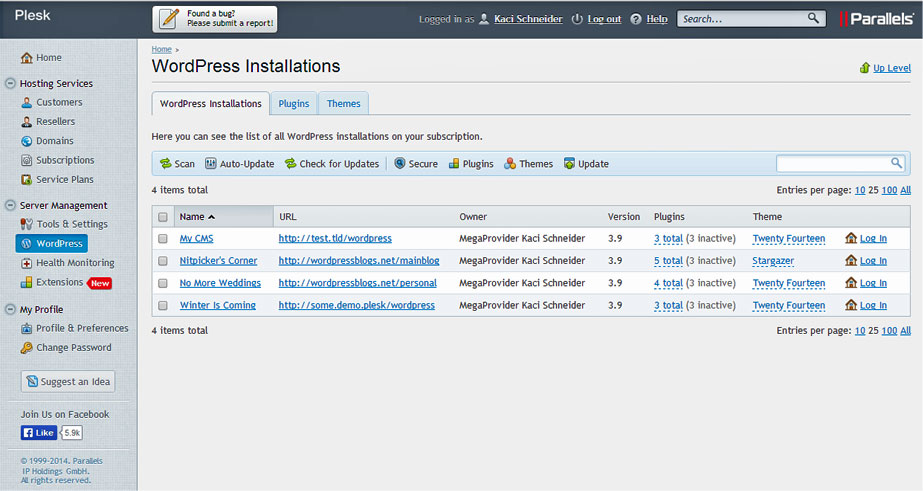The width and height of the screenshot is (923, 491).
Task: View 4 total plugins for No More Weddings
Action: 668,283
